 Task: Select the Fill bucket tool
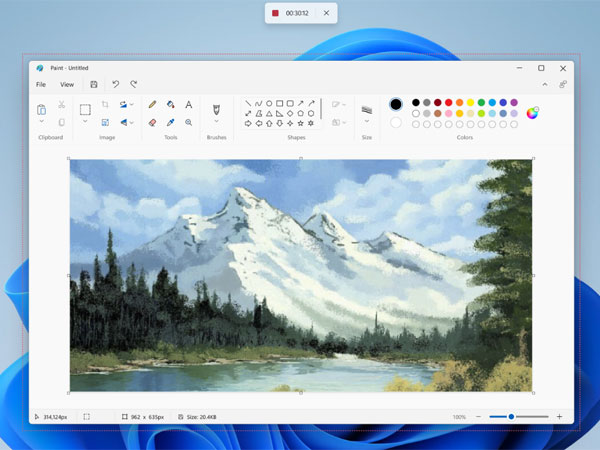coord(171,104)
